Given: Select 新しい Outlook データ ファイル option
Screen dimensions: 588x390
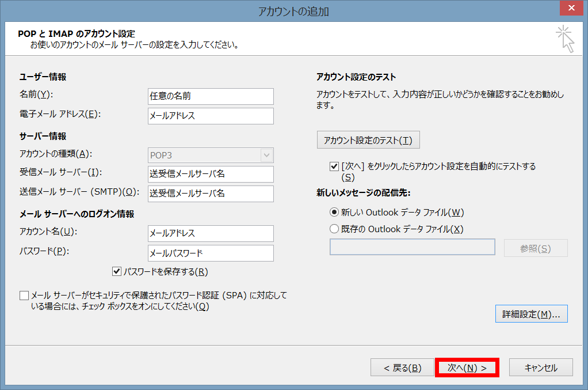Looking at the screenshot, I should [334, 212].
